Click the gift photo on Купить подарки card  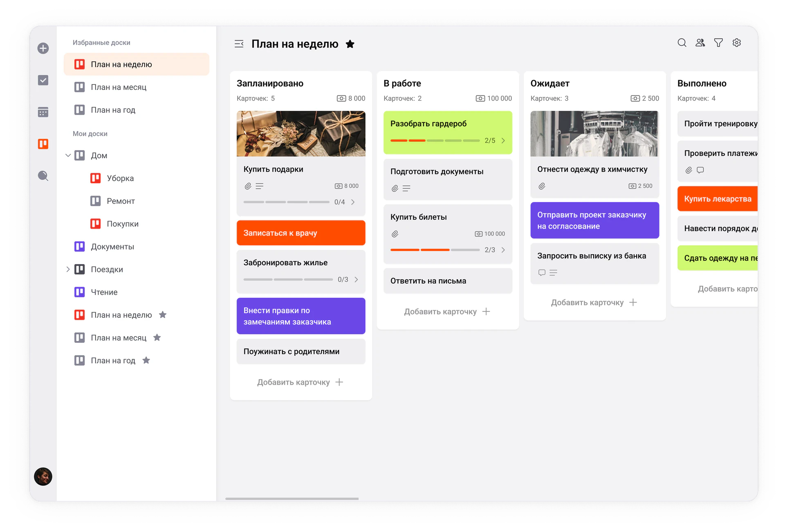(x=301, y=134)
